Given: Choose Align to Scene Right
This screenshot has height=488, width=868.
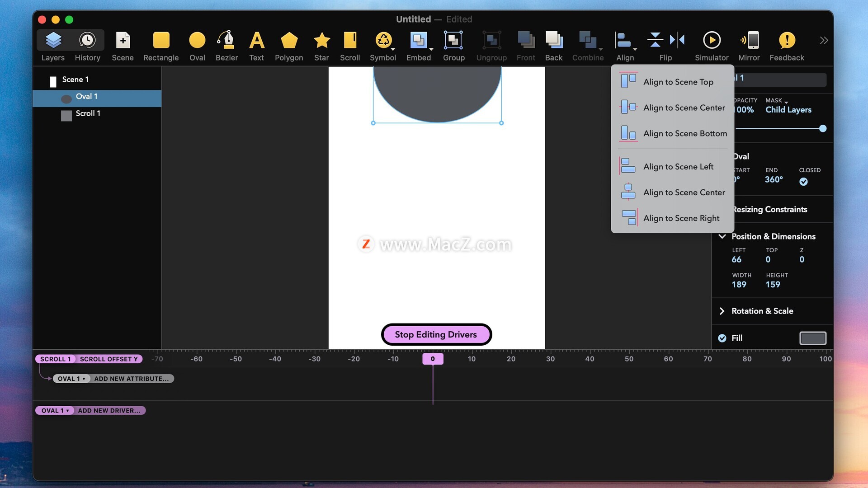Looking at the screenshot, I should click(x=681, y=218).
